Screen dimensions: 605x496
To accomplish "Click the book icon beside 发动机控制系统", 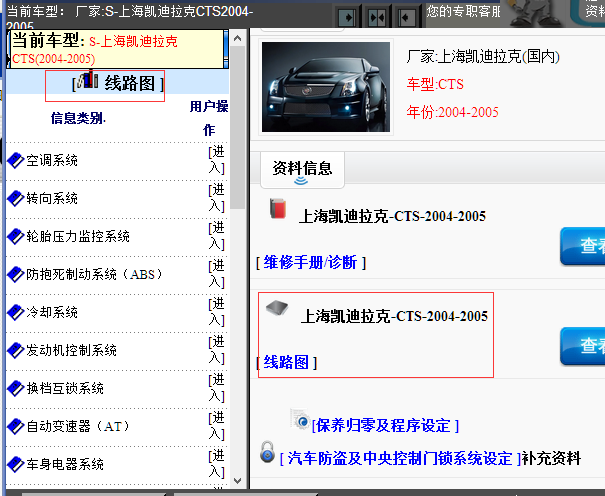I will (x=15, y=350).
